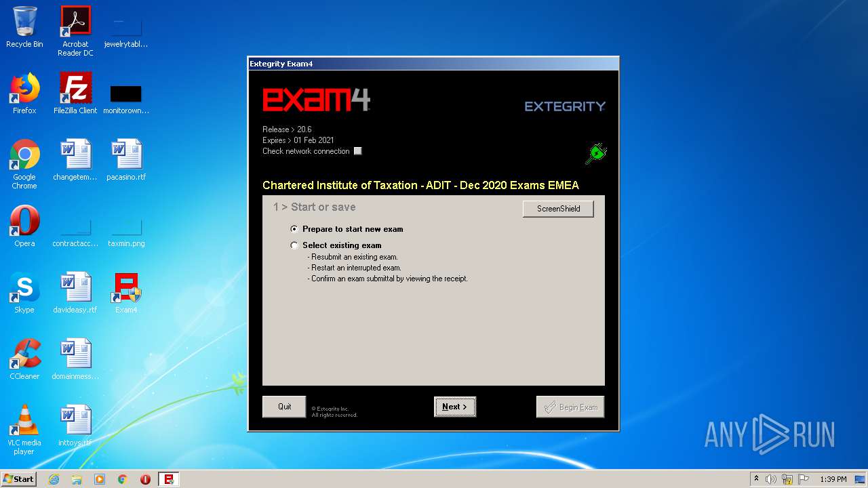
Task: Click the 'Expires > 01 Feb 2021' text
Action: coord(298,140)
